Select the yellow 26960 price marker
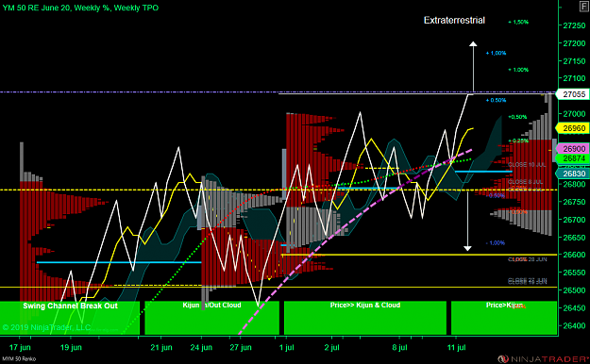The width and height of the screenshot is (590, 364). pyautogui.click(x=572, y=128)
